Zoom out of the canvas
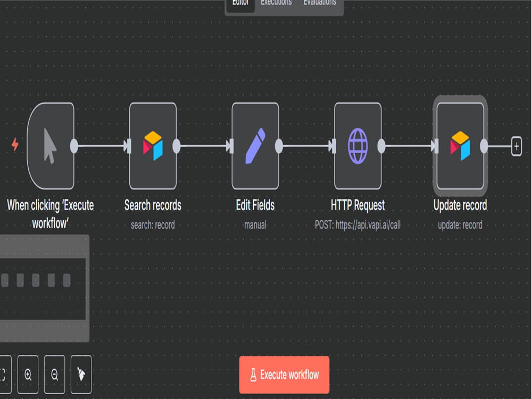This screenshot has width=532, height=399. coord(54,375)
